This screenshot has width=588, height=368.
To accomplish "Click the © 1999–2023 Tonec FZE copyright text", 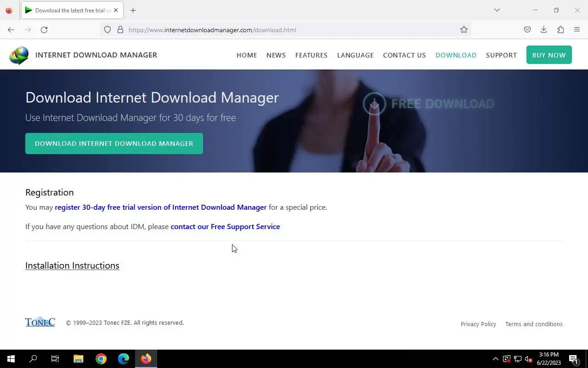I will pos(125,323).
